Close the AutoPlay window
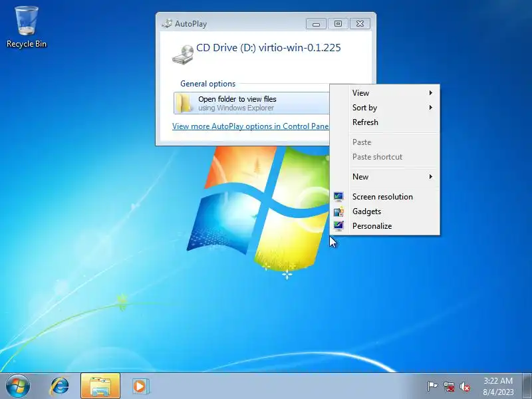The height and width of the screenshot is (399, 532). [360, 24]
